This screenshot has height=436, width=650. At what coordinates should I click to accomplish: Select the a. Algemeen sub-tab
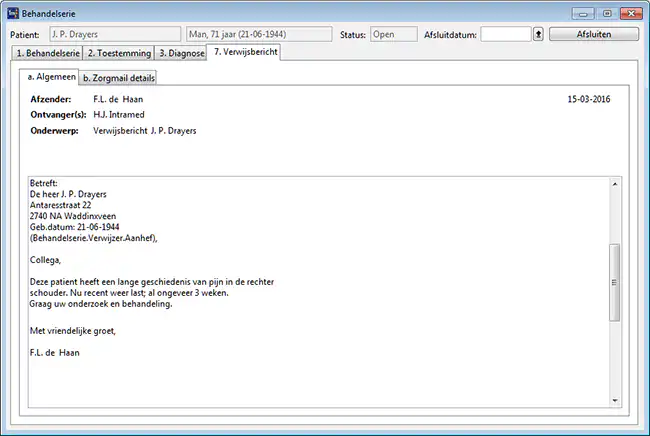[x=51, y=77]
